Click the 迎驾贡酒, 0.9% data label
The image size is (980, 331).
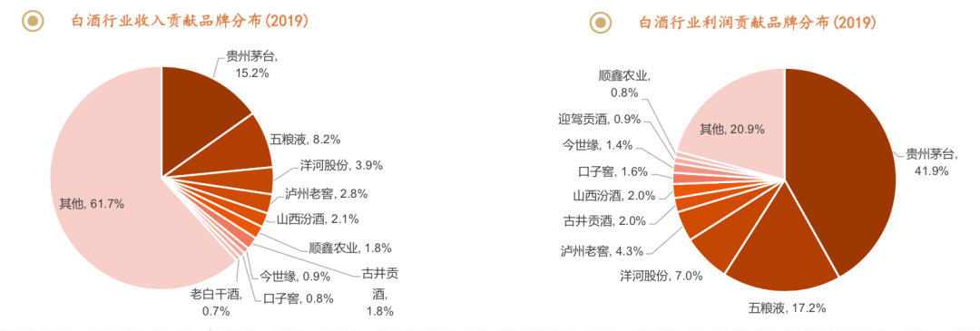[x=600, y=119]
